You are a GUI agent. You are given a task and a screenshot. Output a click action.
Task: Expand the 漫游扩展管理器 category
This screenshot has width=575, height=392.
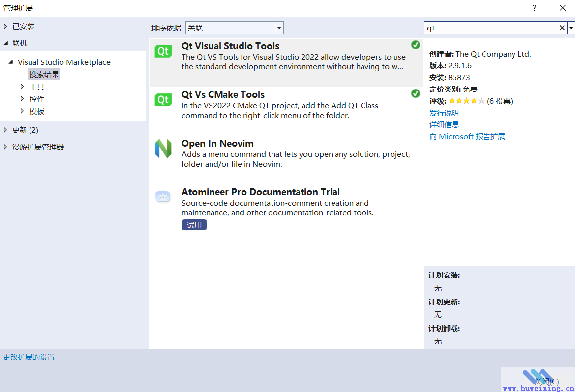tap(5, 147)
